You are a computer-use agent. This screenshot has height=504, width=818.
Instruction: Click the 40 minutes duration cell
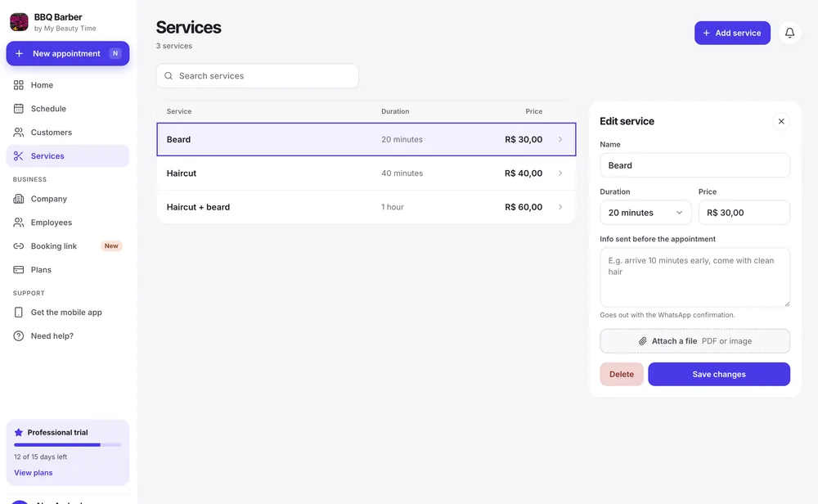[402, 173]
